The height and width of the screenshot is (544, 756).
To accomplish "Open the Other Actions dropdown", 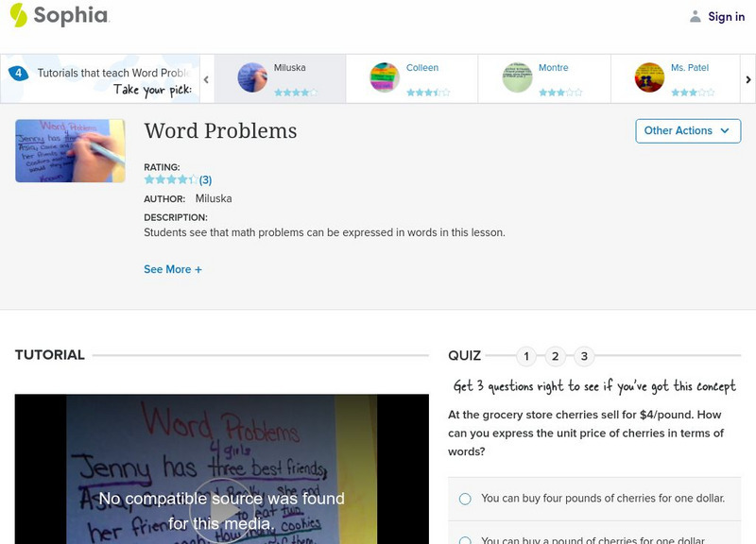I will coord(687,130).
